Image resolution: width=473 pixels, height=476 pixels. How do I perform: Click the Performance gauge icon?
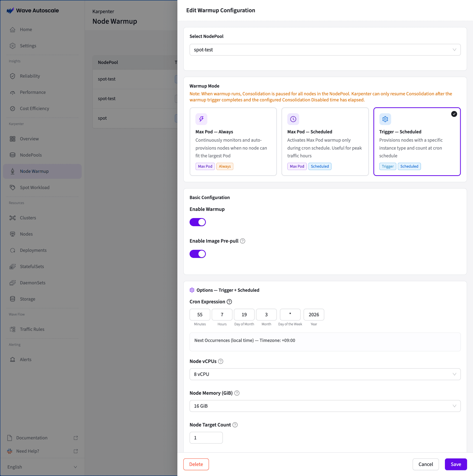click(13, 92)
